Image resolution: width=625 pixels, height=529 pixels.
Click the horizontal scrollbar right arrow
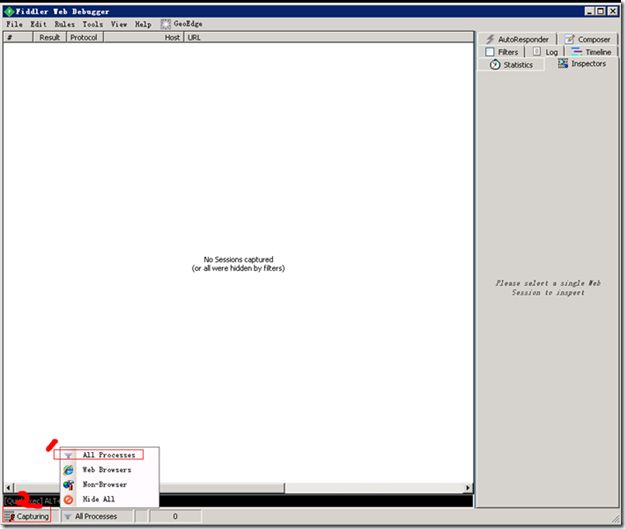click(468, 487)
